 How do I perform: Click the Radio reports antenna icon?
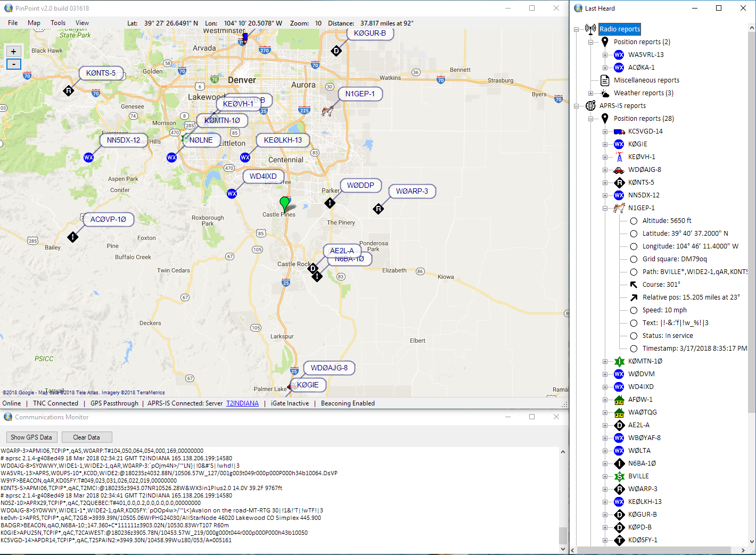[x=590, y=29]
